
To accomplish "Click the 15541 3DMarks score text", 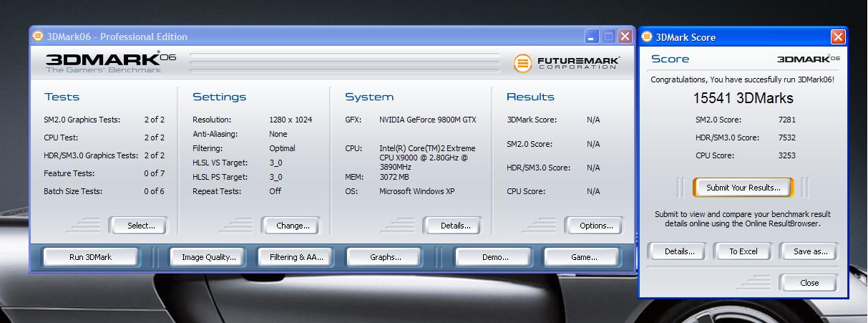I will [x=743, y=99].
